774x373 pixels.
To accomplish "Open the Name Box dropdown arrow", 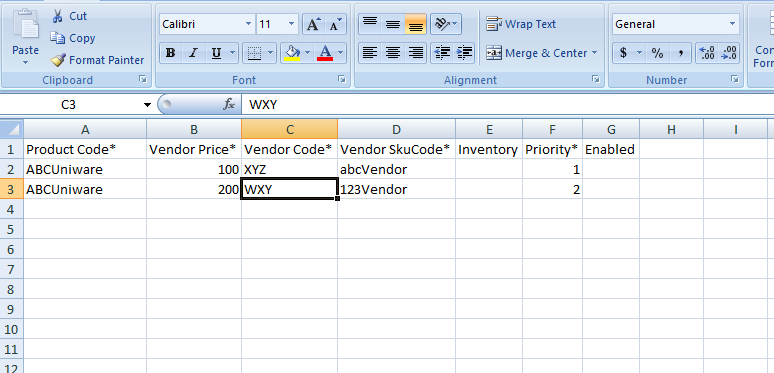I will [x=147, y=105].
